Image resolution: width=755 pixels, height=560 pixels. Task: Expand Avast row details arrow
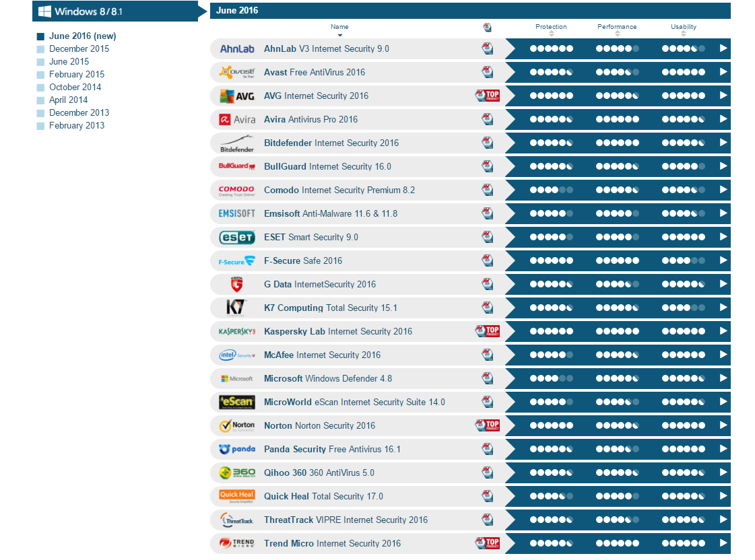click(723, 72)
